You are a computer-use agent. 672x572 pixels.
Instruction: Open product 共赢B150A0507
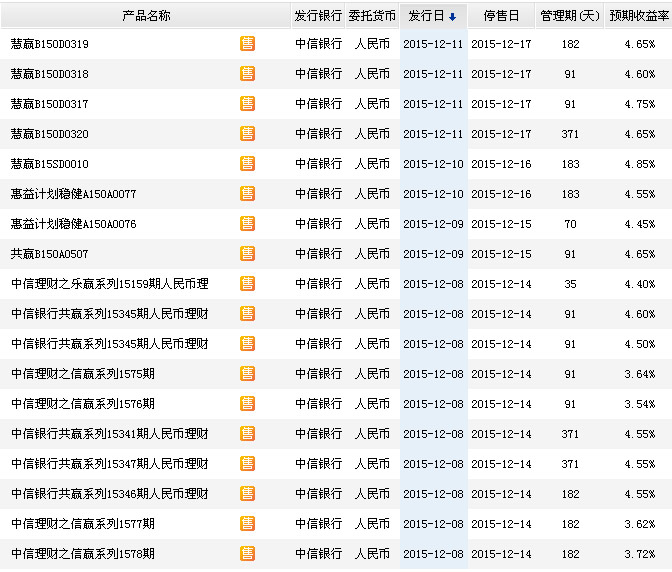(x=50, y=254)
